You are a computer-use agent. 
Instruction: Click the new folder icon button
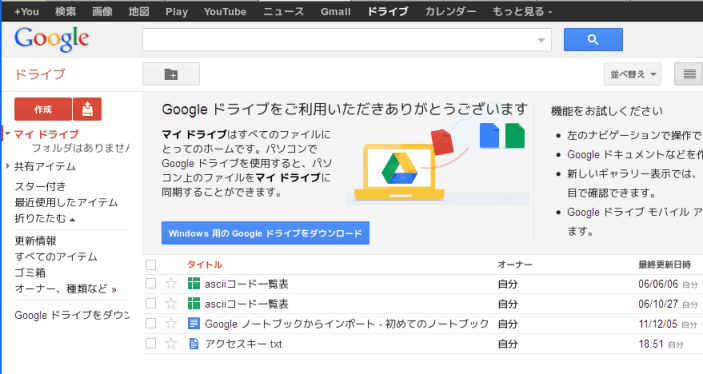pos(171,74)
